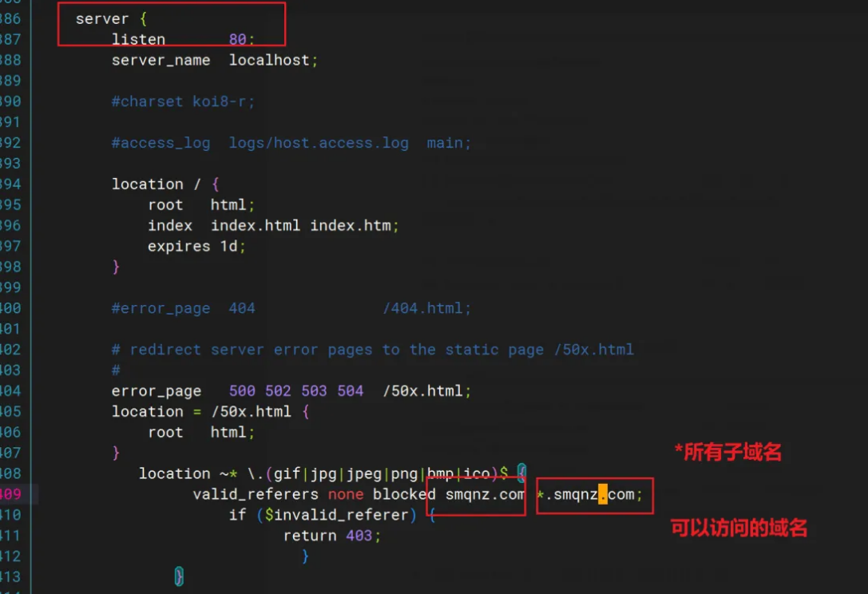
Task: Click highlighted closing brace on the last visible line
Action: [x=179, y=577]
